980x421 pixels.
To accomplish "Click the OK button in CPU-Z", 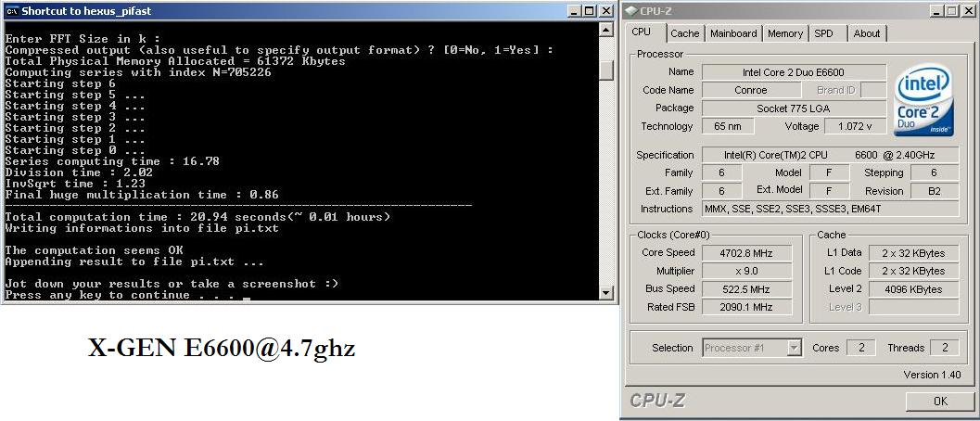I will pyautogui.click(x=940, y=401).
